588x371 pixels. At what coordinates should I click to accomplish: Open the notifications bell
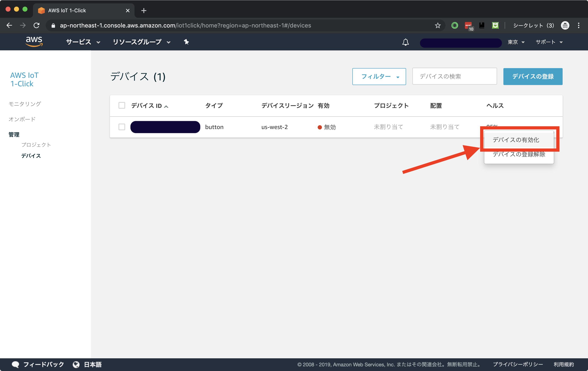(x=405, y=42)
